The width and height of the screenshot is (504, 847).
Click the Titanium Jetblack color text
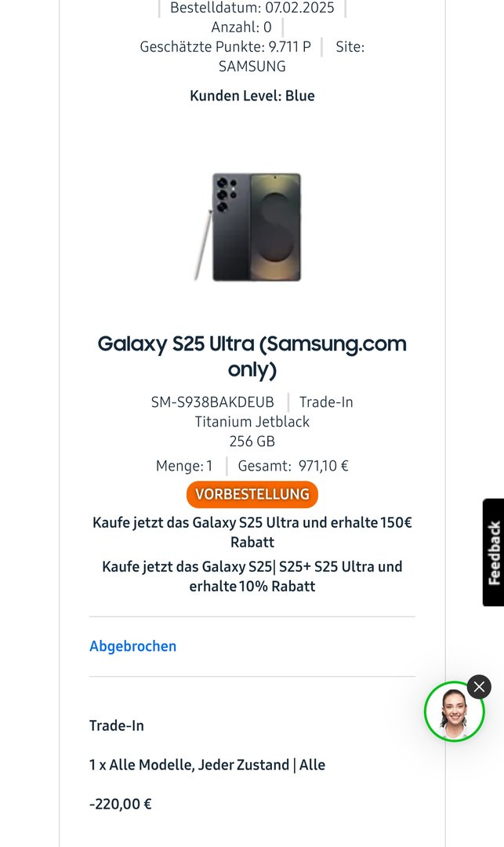252,421
